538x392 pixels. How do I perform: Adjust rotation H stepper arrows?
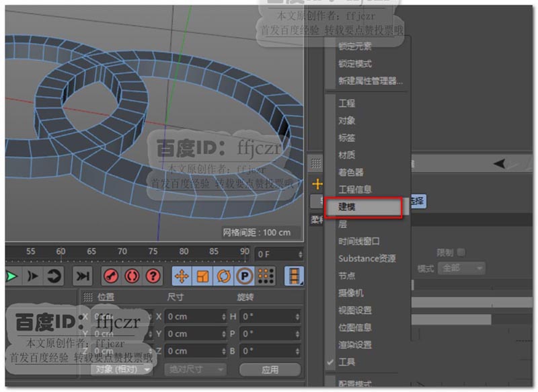pyautogui.click(x=297, y=317)
